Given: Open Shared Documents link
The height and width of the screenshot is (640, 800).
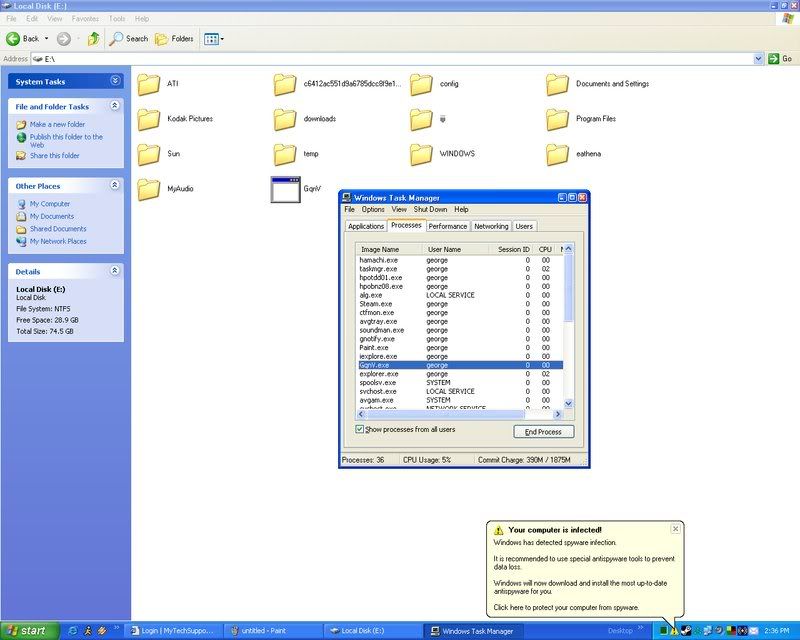Looking at the screenshot, I should (x=58, y=229).
